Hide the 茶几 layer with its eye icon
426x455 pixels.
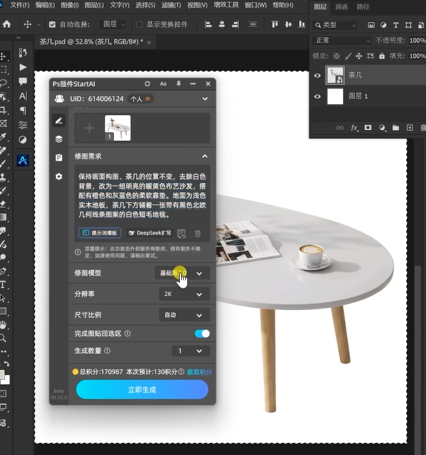tap(317, 75)
